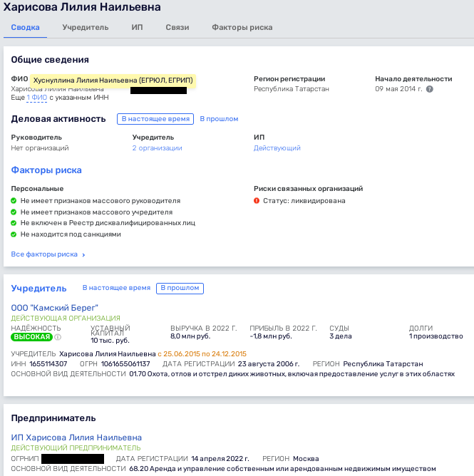Screen dimensions: 474x476
Task: Click green check icon for 'под санкциями'
Action: [x=14, y=234]
